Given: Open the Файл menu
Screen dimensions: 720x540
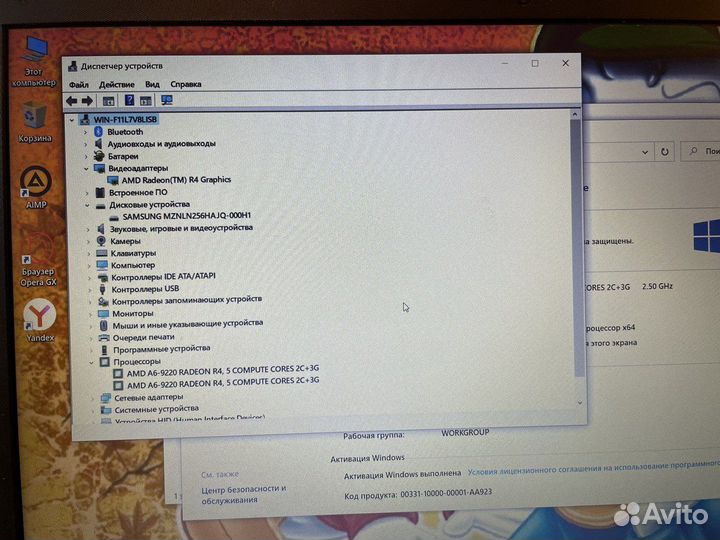Looking at the screenshot, I should pyautogui.click(x=79, y=85).
